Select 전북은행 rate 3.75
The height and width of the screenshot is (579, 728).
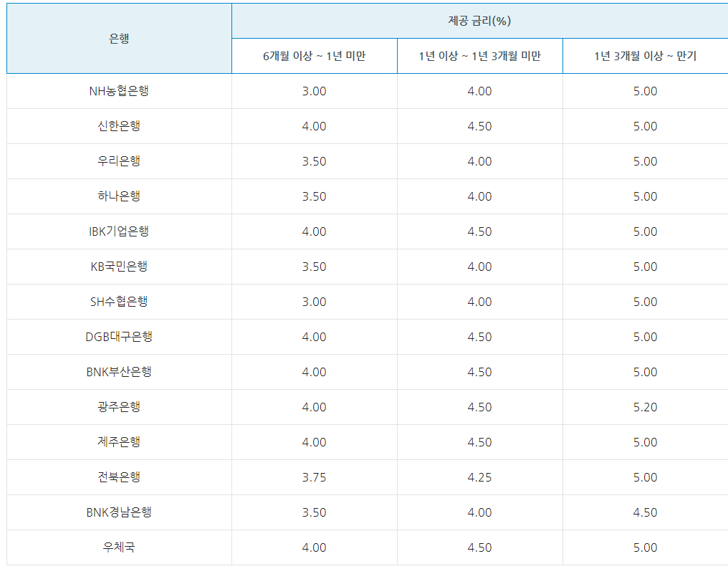pos(315,477)
